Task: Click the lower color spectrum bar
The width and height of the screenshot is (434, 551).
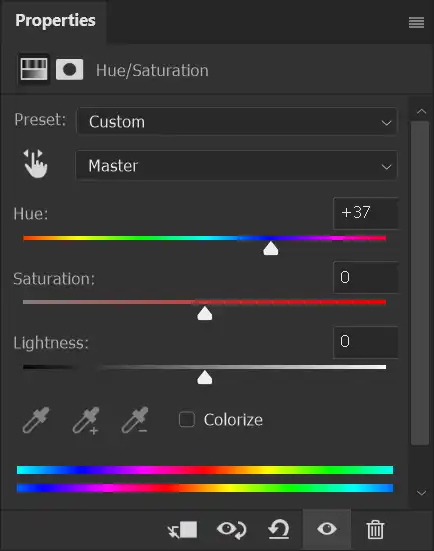Action: tap(205, 488)
